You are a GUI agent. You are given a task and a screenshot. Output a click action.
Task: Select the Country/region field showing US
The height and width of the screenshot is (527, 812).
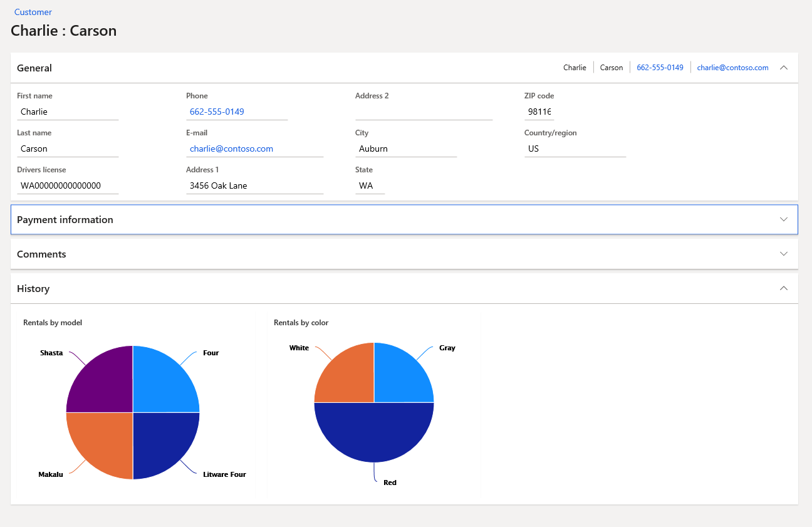(575, 149)
